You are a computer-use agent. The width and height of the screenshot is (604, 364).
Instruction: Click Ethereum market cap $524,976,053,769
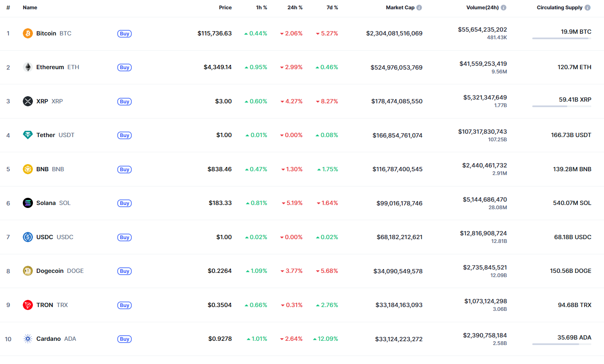point(397,67)
